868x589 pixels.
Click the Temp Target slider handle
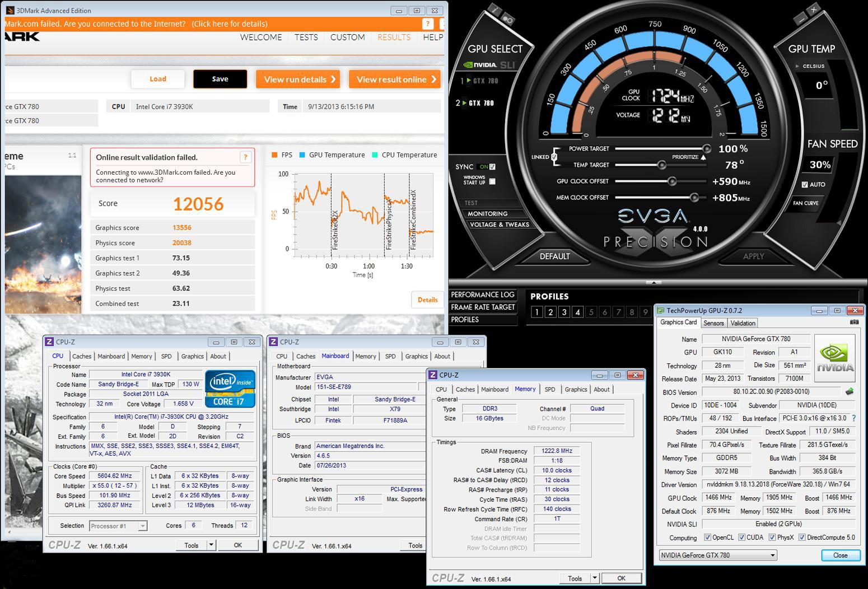[662, 165]
